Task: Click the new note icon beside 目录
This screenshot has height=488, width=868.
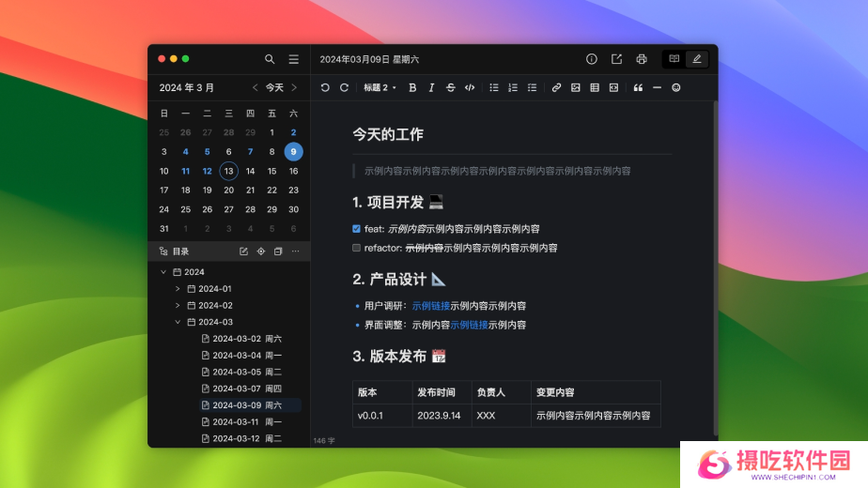Action: tap(243, 252)
